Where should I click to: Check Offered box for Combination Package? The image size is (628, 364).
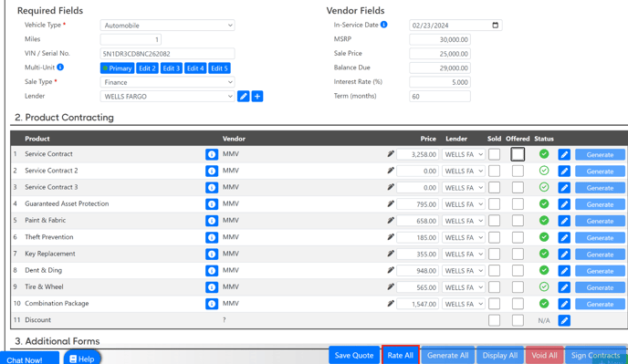pos(518,304)
